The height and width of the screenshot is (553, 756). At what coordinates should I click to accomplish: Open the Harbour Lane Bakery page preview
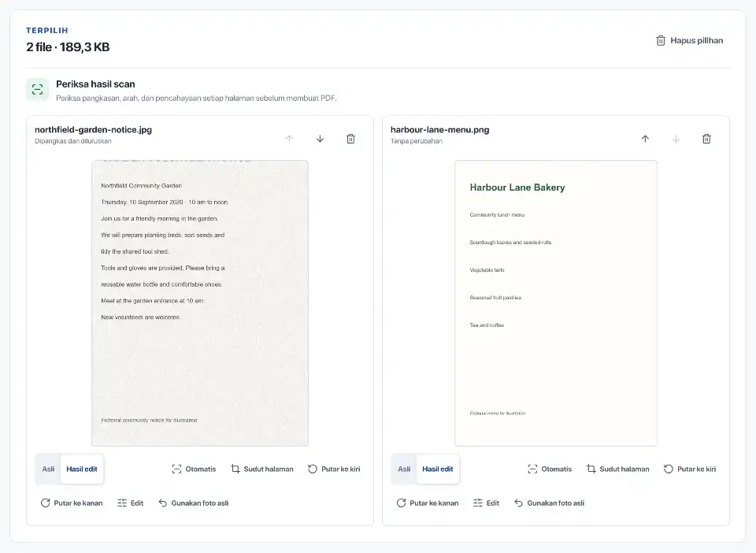[x=556, y=303]
